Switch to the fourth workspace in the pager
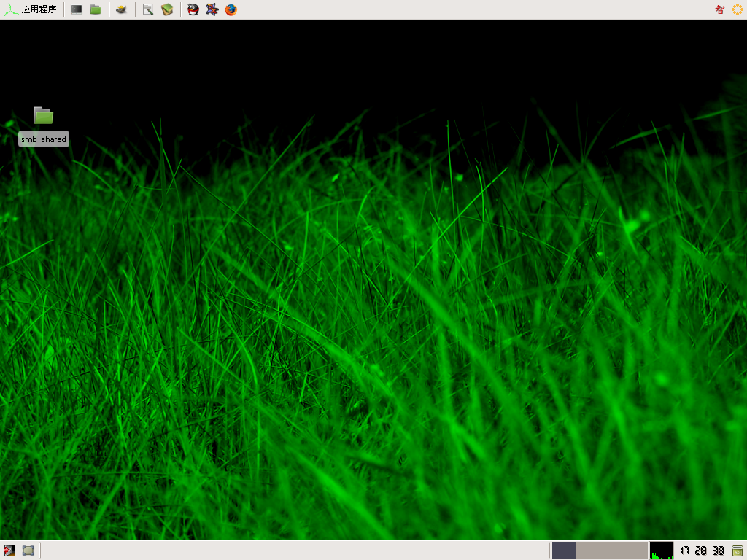Viewport: 747px width, 560px height. coord(636,551)
